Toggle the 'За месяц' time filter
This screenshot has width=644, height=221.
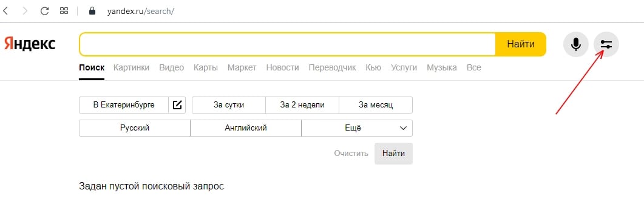click(x=376, y=105)
